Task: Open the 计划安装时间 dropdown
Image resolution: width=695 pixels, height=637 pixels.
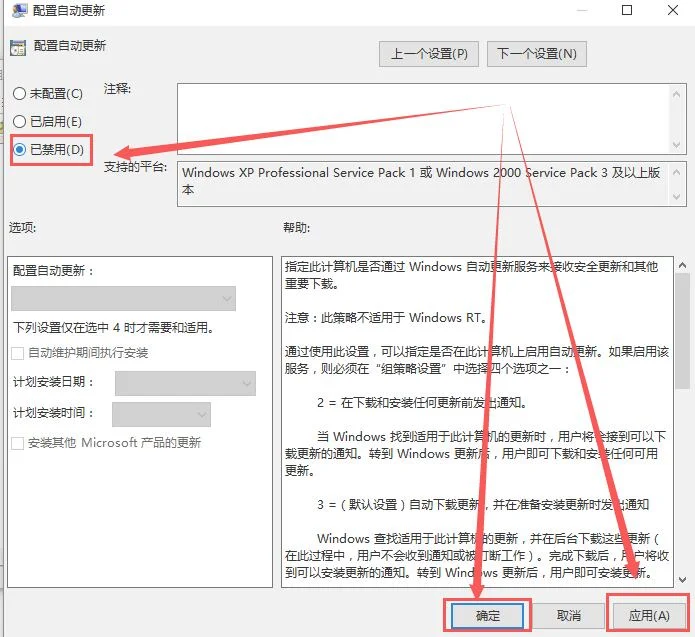Action: coord(161,414)
